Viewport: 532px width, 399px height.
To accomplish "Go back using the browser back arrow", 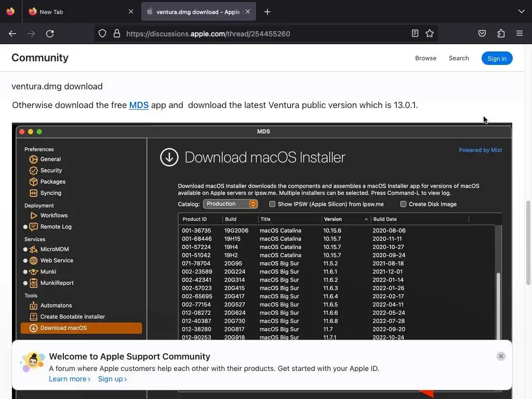I will (x=12, y=34).
